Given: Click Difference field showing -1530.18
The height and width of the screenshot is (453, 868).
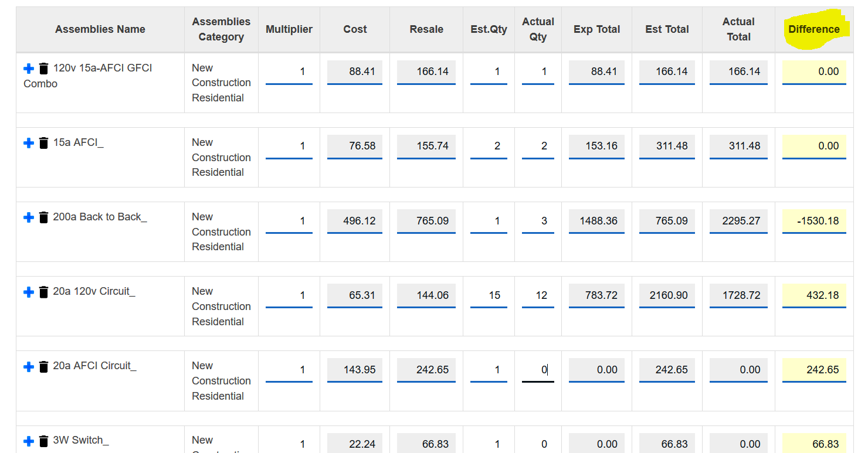Looking at the screenshot, I should tap(814, 221).
